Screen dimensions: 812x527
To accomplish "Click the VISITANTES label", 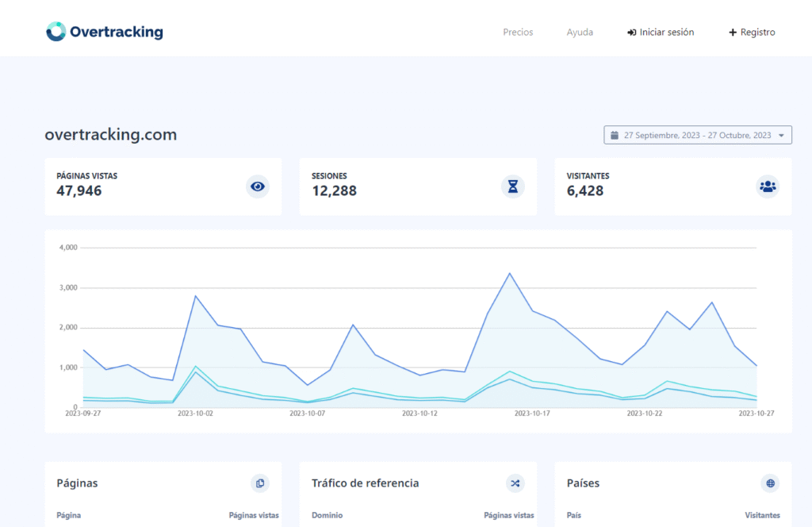I will [588, 176].
